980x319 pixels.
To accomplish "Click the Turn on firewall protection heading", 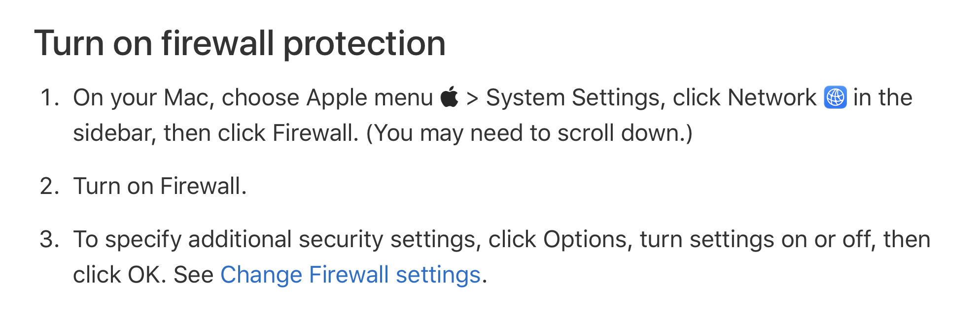I will pyautogui.click(x=240, y=43).
